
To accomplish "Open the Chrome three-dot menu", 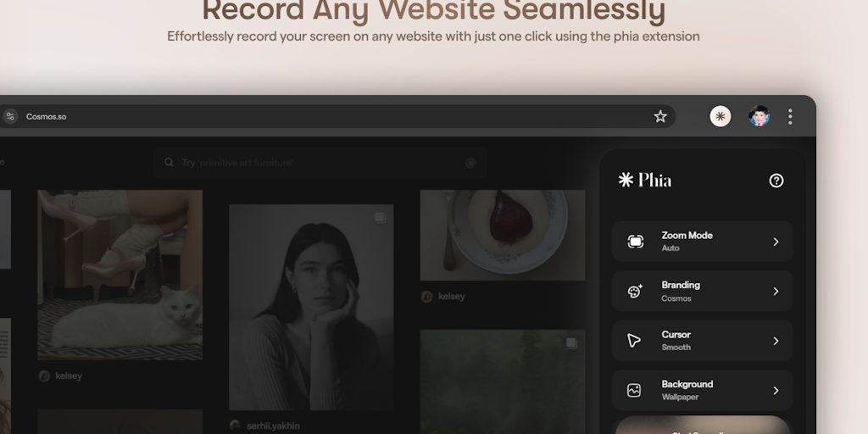I will coord(790,116).
